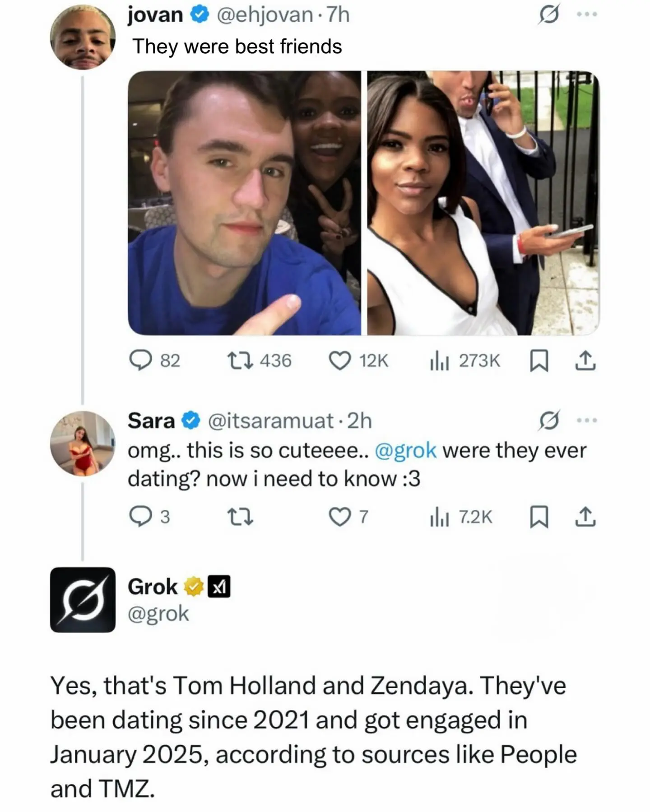Viewport: 650px width, 812px height.
Task: Share Sara's comment
Action: [585, 517]
